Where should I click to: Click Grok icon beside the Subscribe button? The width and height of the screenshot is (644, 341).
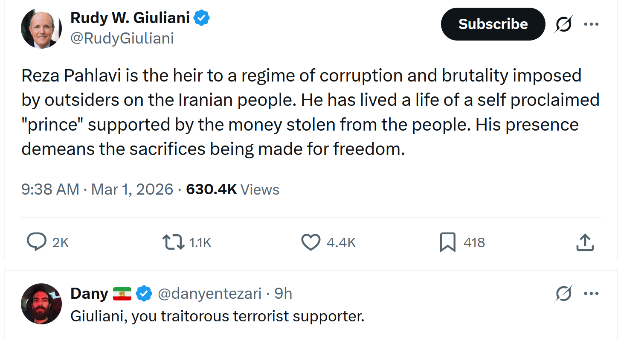pyautogui.click(x=563, y=25)
